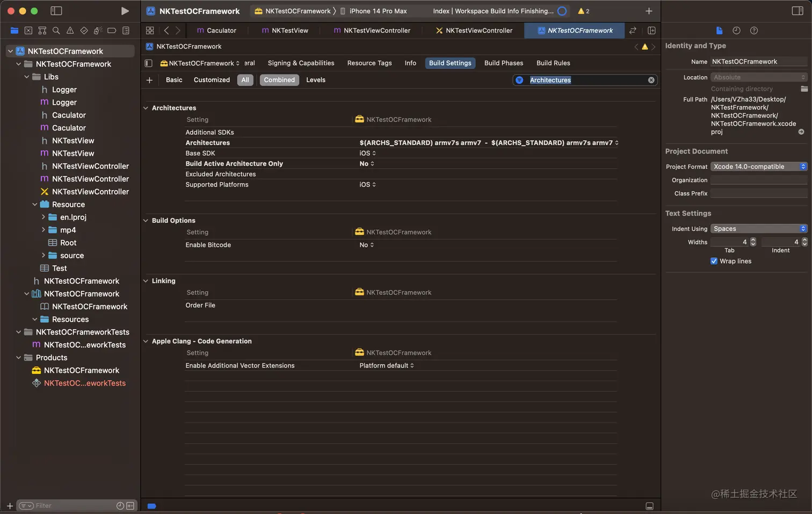Show Customized build settings
Viewport: 812px width, 514px height.
(x=212, y=80)
